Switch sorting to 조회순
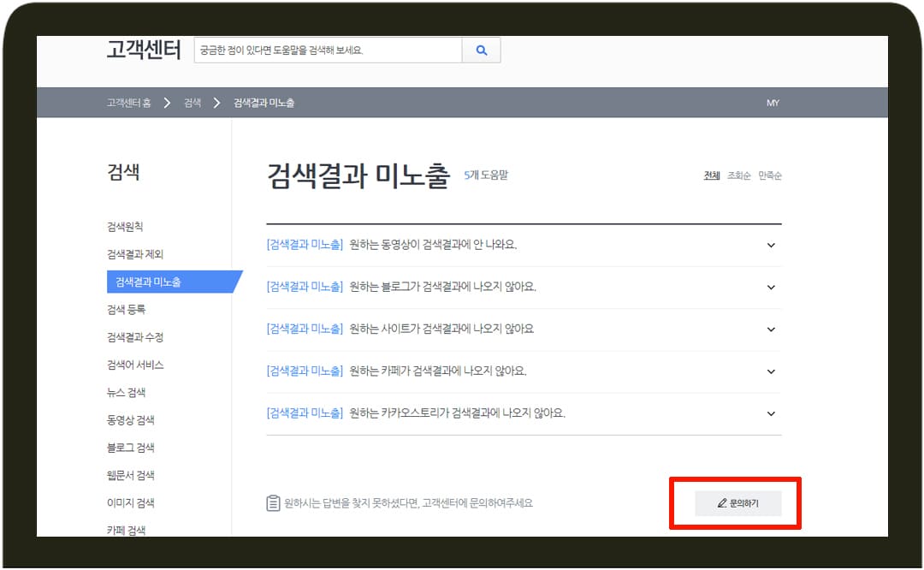This screenshot has height=570, width=924. coord(740,175)
